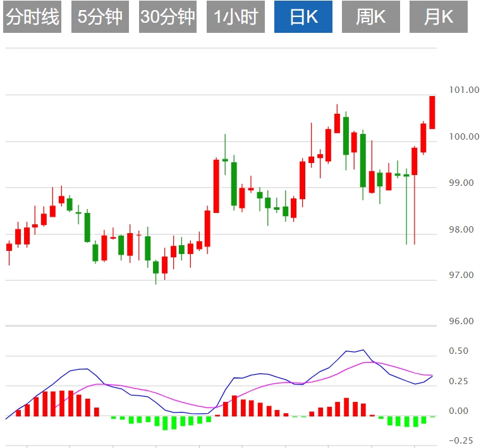
Task: Click the 0.50 MACD axis label
Action: 458,351
